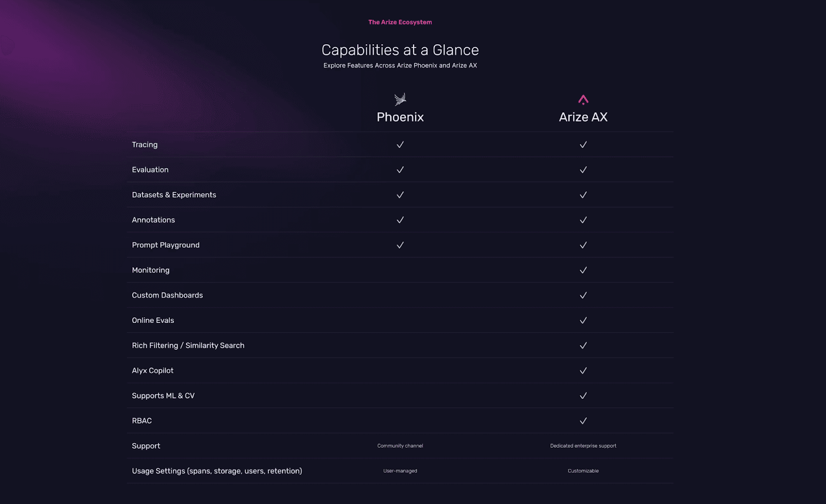Click the Phoenix checkmark for Annotations
This screenshot has height=504, width=826.
[400, 220]
